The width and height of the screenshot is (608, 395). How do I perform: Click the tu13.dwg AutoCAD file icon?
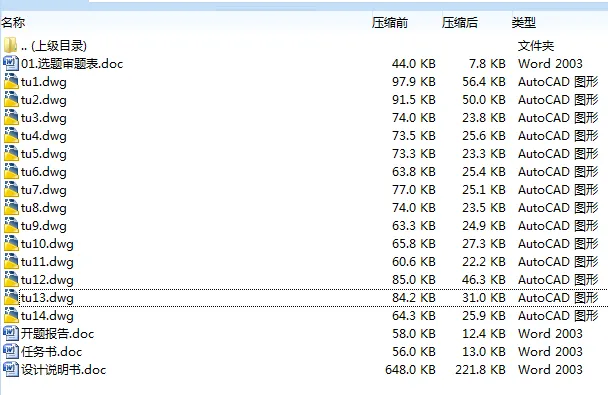11,298
